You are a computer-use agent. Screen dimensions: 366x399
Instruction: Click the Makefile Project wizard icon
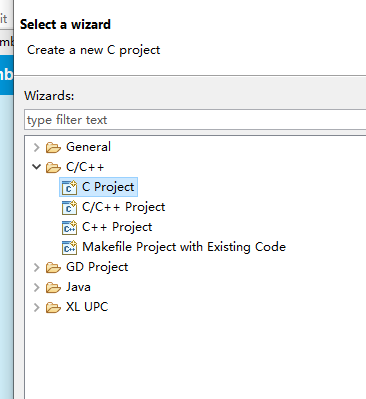[x=69, y=247]
